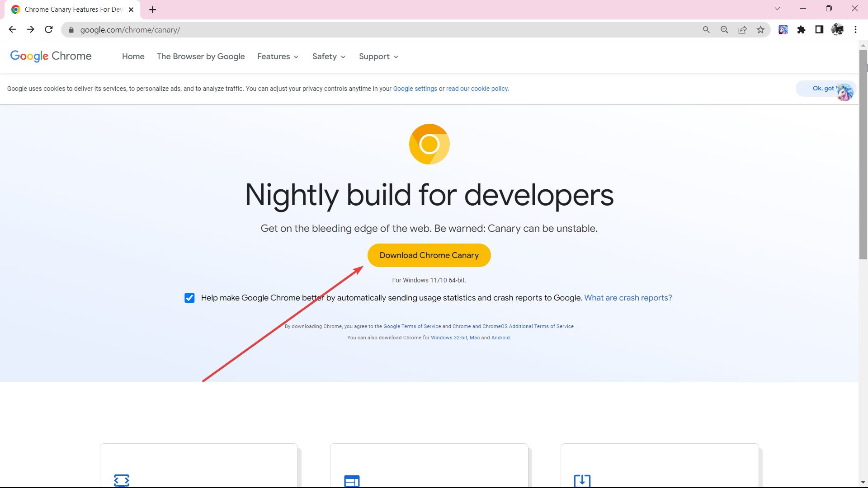Open read our cookie policy link
The height and width of the screenshot is (488, 868).
[477, 89]
